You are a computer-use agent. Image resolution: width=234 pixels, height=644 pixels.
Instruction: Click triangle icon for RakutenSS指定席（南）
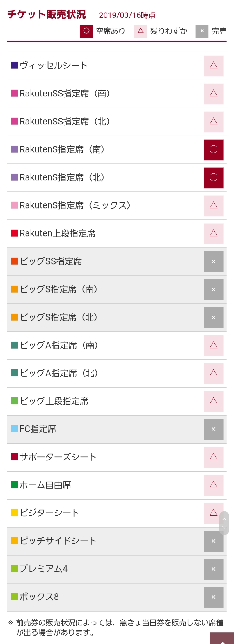pyautogui.click(x=213, y=94)
